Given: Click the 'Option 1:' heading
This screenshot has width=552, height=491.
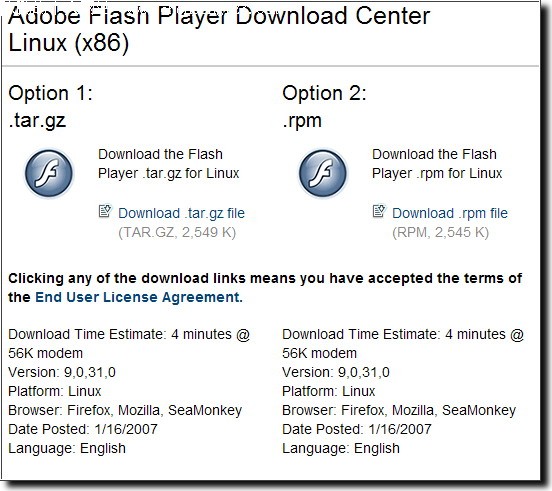Looking at the screenshot, I should pyautogui.click(x=50, y=94).
